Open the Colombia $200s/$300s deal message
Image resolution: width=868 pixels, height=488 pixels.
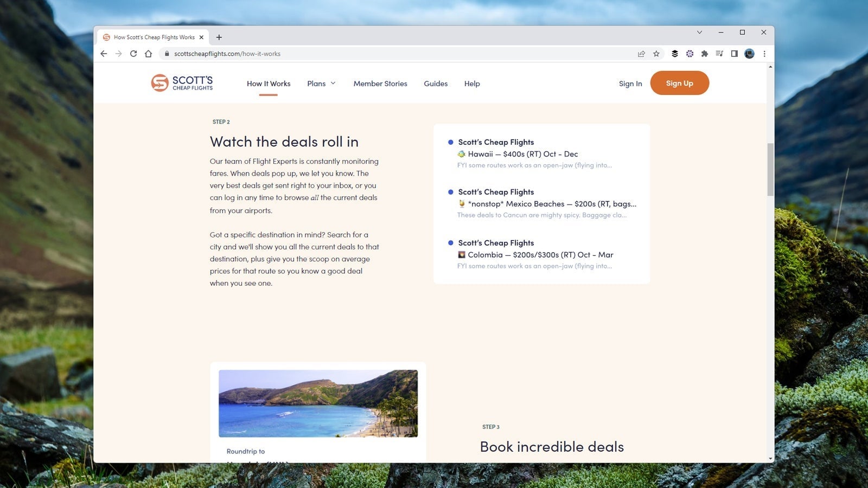tap(541, 254)
